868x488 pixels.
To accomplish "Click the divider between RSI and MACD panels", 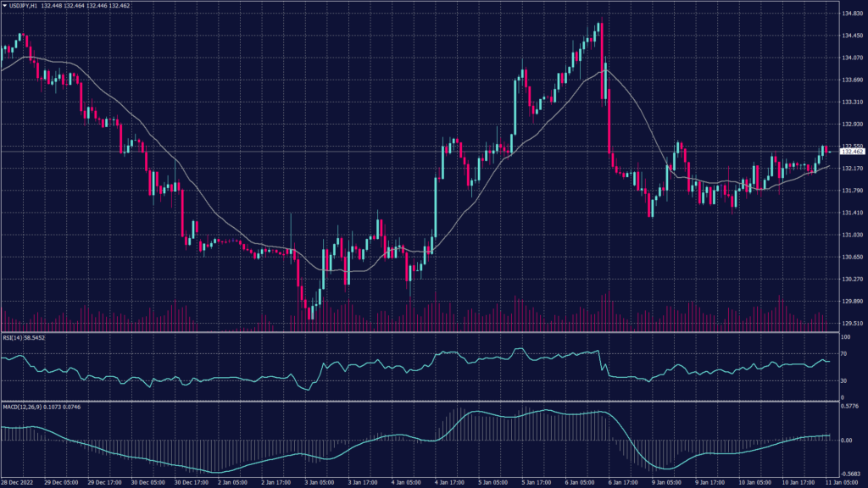I will point(415,402).
